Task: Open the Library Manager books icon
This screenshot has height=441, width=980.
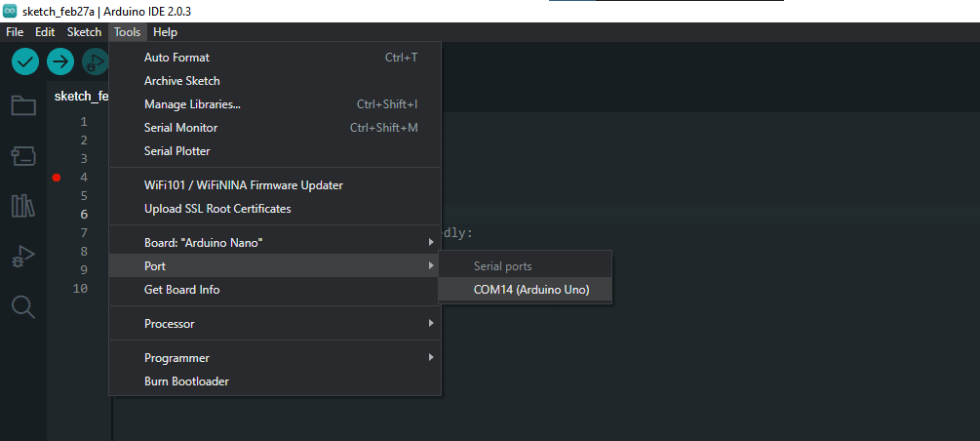Action: click(x=23, y=206)
